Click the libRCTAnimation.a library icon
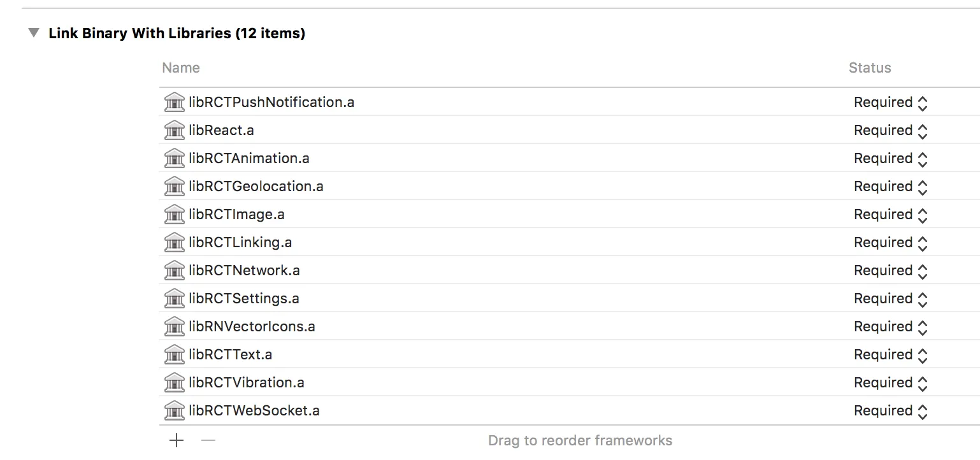 click(174, 159)
